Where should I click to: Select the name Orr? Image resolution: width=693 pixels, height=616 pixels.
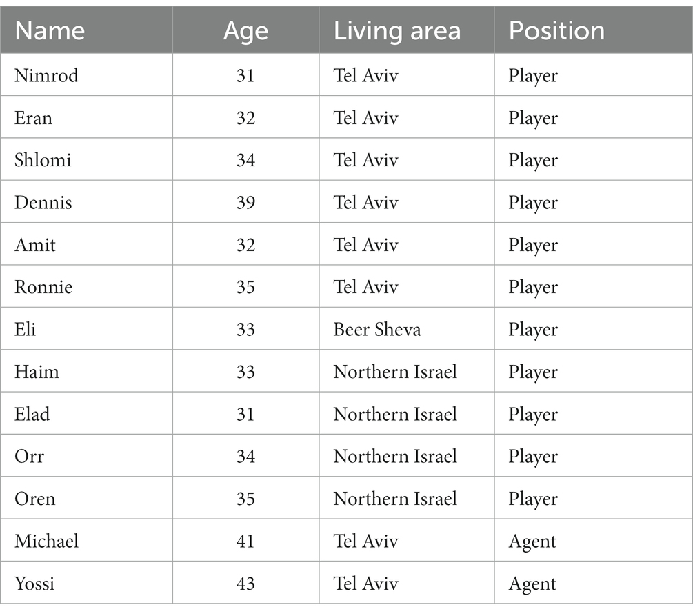click(x=29, y=457)
